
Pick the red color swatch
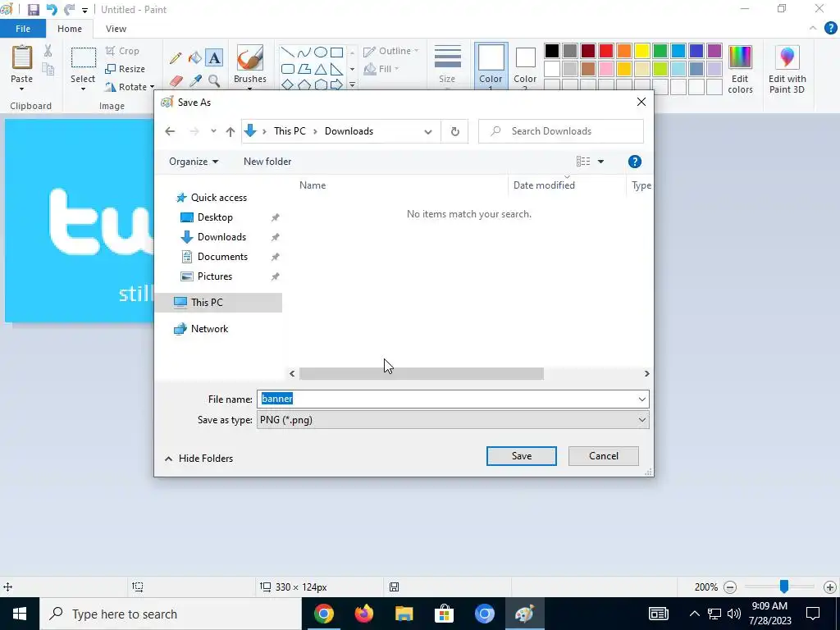point(606,51)
